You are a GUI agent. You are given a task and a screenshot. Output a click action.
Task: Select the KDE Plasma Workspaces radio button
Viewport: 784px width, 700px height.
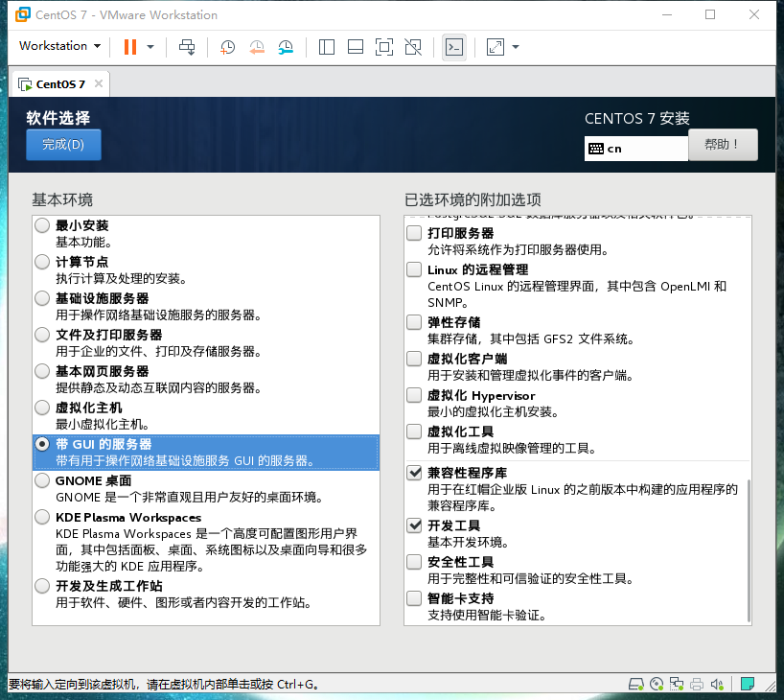[x=42, y=517]
